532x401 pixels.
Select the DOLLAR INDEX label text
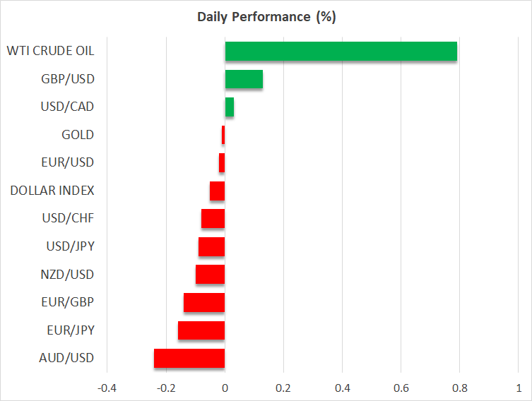point(52,190)
